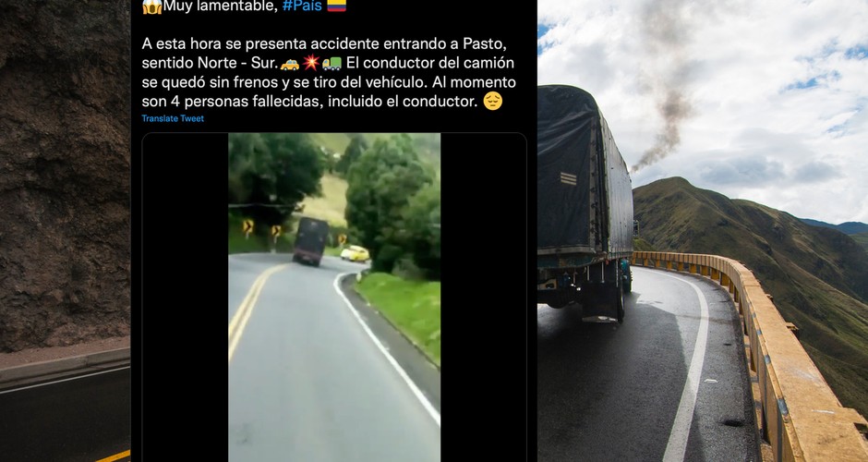
Task: Play the embedded accident video
Action: [x=334, y=297]
